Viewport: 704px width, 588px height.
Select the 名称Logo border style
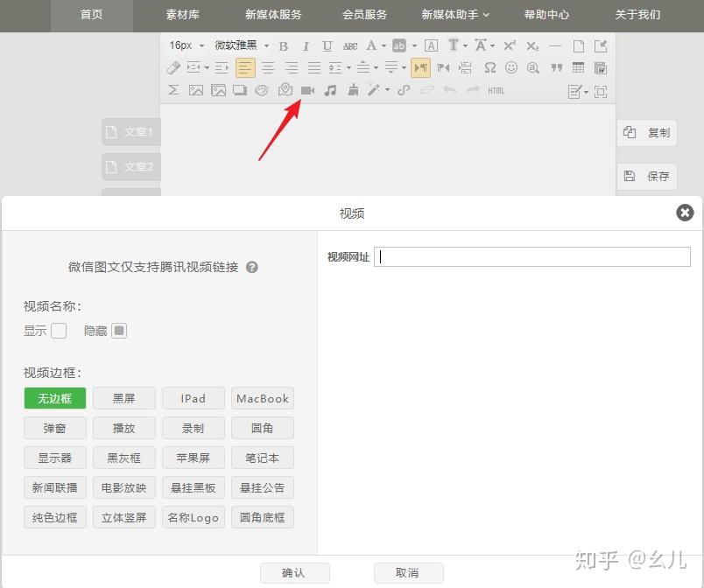tap(193, 518)
